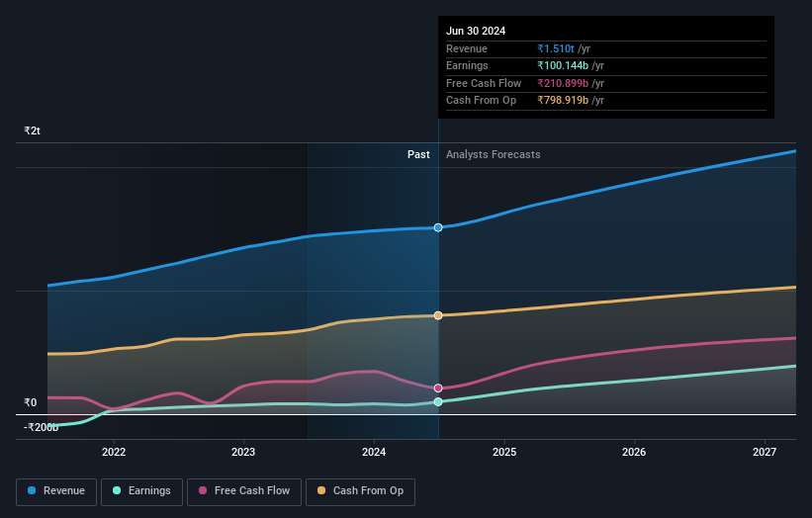Click the 2023 x-axis label
Screen dimensions: 812x518
[x=243, y=452]
